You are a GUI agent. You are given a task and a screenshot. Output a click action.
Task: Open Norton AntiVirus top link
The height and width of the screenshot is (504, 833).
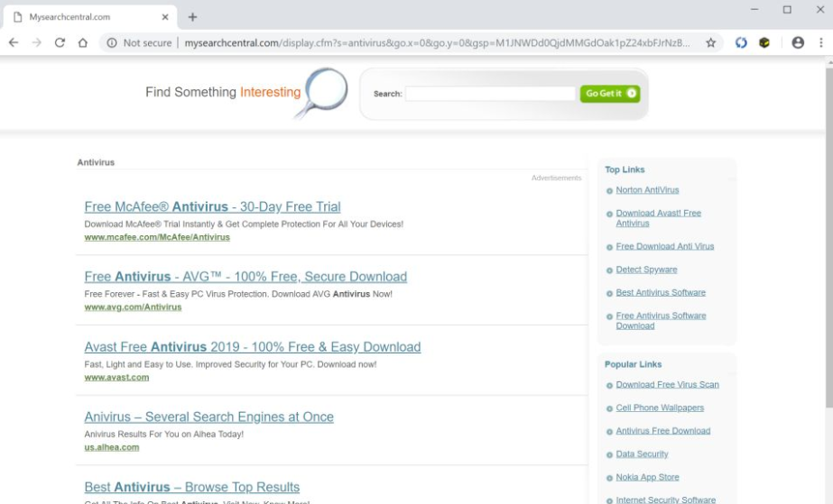pyautogui.click(x=648, y=190)
